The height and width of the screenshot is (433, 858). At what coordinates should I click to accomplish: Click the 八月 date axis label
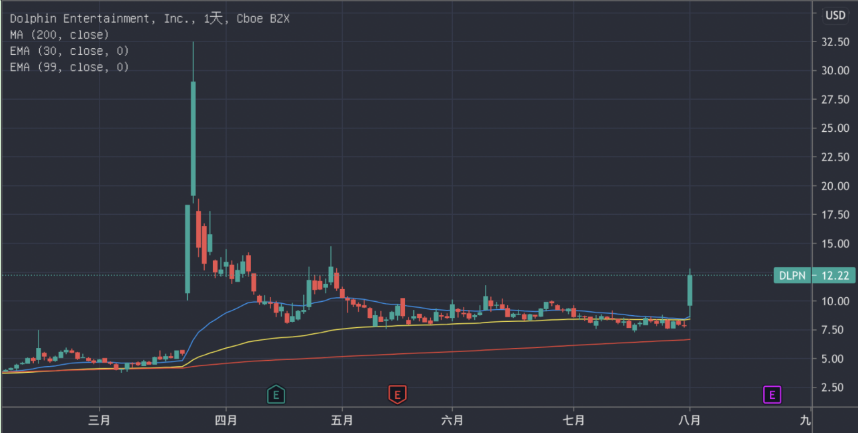click(x=689, y=420)
